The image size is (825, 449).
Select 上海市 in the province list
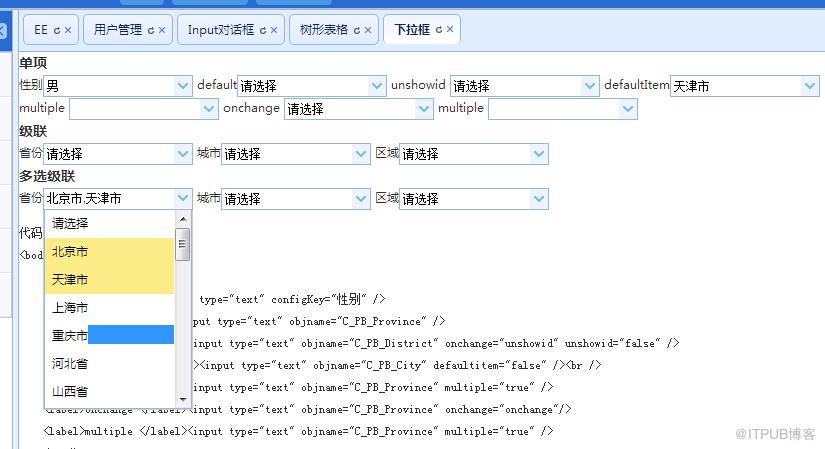(109, 307)
